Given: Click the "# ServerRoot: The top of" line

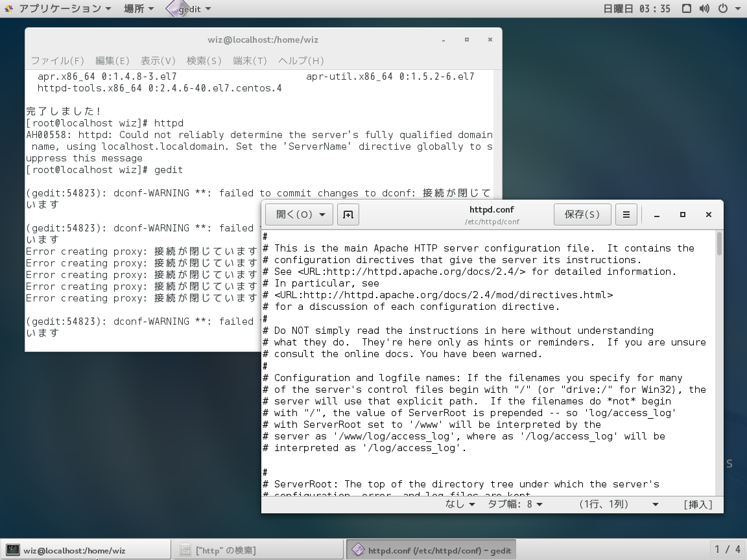Looking at the screenshot, I should [x=461, y=484].
